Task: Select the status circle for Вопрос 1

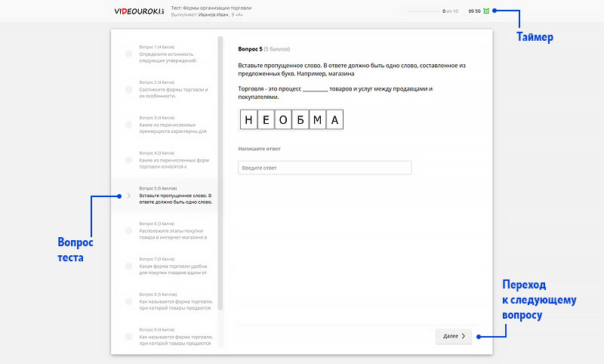Action: point(128,54)
